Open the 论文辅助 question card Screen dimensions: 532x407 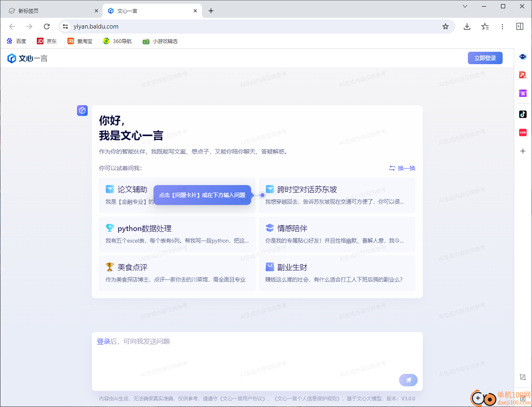pyautogui.click(x=177, y=195)
